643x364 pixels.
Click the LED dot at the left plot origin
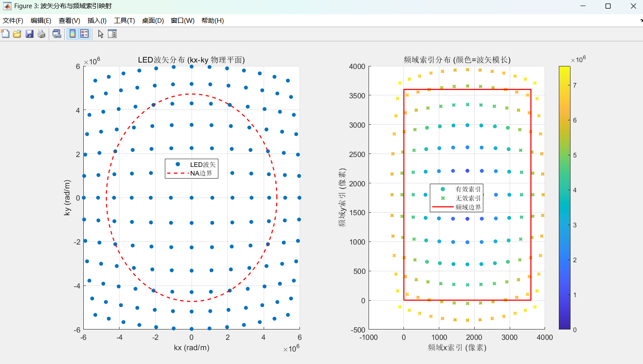click(192, 198)
